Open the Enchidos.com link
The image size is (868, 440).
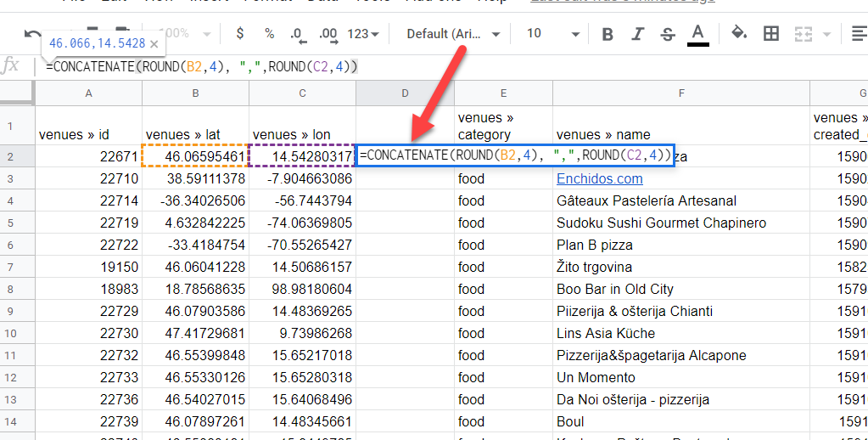click(x=600, y=178)
